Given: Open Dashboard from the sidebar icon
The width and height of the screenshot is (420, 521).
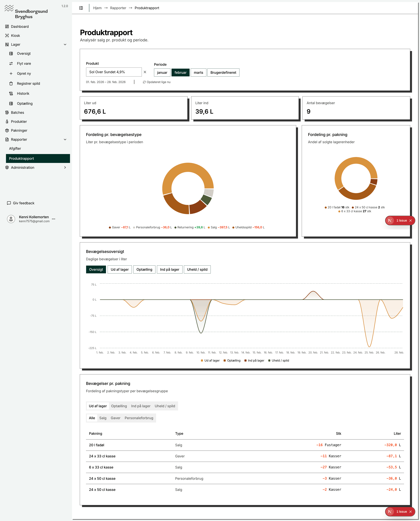Looking at the screenshot, I should click(x=7, y=27).
